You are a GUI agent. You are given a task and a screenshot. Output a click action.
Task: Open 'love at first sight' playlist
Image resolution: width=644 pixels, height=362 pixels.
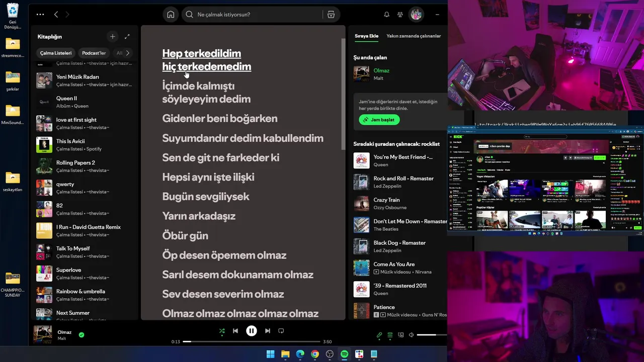tap(85, 123)
